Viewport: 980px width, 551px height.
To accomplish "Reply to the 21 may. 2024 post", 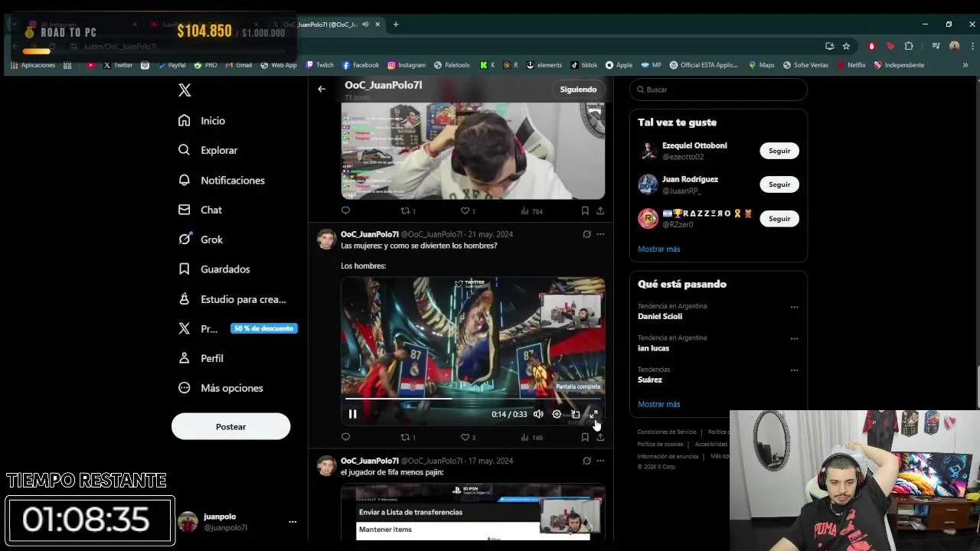I will coord(345,437).
